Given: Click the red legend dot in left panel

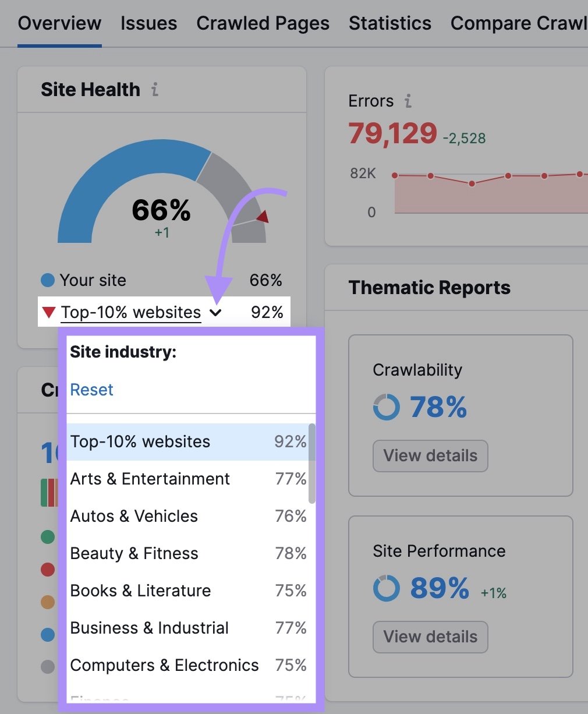Looking at the screenshot, I should pyautogui.click(x=48, y=570).
